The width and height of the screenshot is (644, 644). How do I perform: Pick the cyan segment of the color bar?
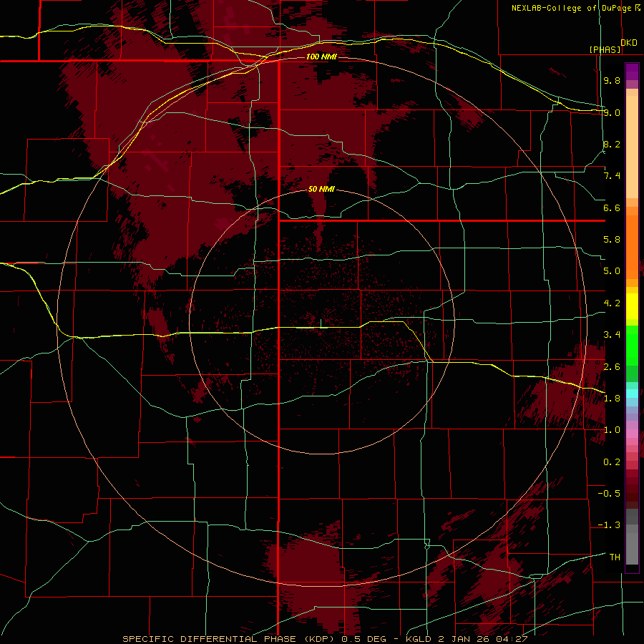[x=632, y=394]
